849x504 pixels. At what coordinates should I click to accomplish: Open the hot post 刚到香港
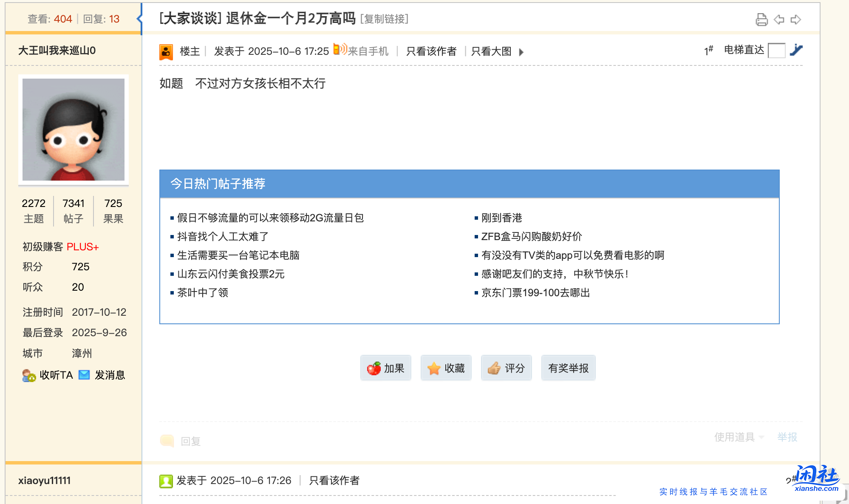pyautogui.click(x=501, y=218)
